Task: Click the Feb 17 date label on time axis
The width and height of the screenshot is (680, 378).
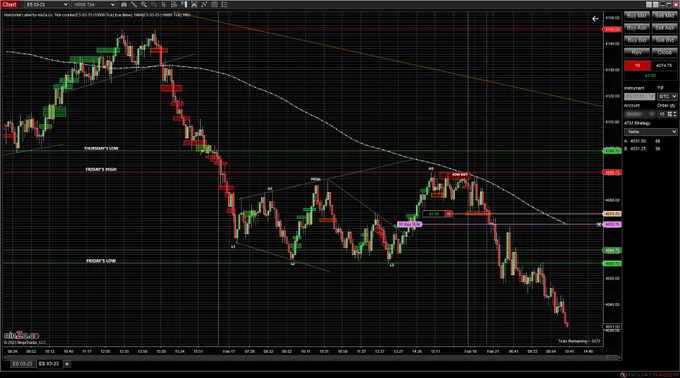Action: pyautogui.click(x=229, y=352)
